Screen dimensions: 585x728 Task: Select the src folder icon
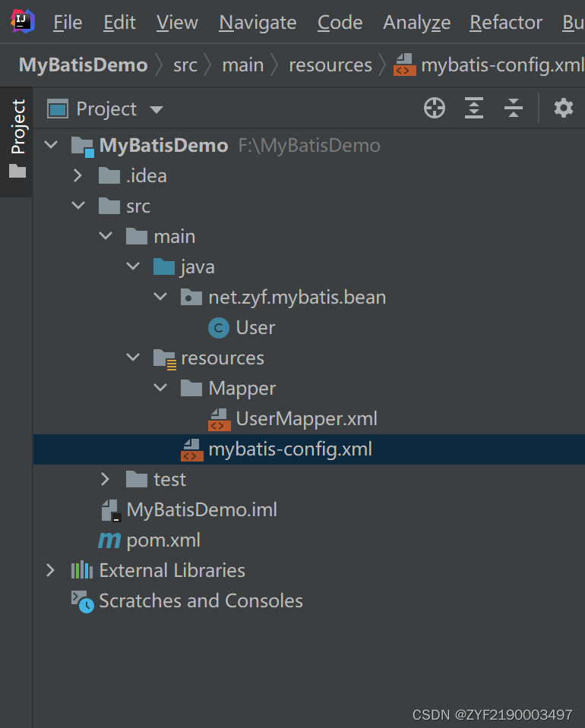pyautogui.click(x=109, y=206)
